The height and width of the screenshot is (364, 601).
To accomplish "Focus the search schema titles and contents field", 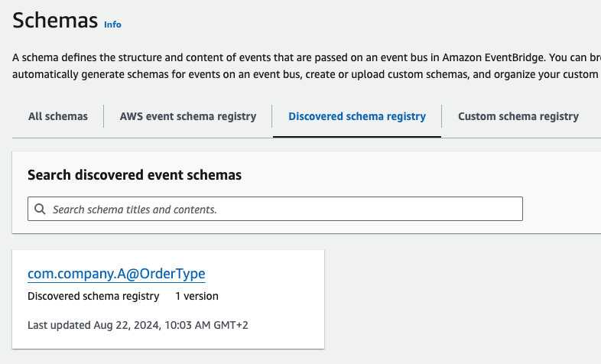I will [275, 209].
